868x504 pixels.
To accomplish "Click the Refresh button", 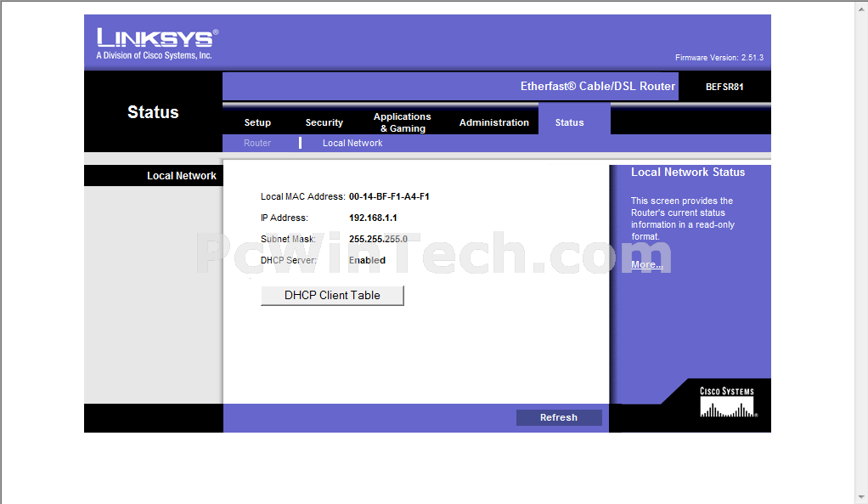I will click(559, 417).
